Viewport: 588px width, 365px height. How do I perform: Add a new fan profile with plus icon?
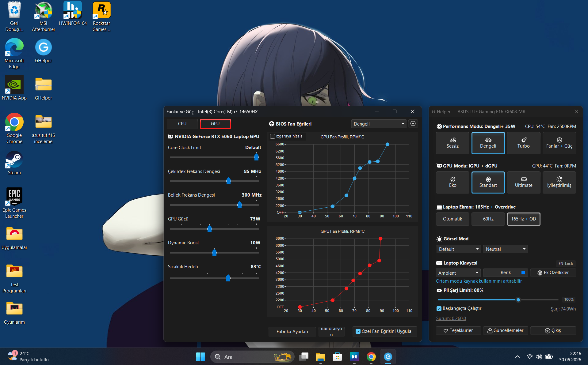point(413,124)
